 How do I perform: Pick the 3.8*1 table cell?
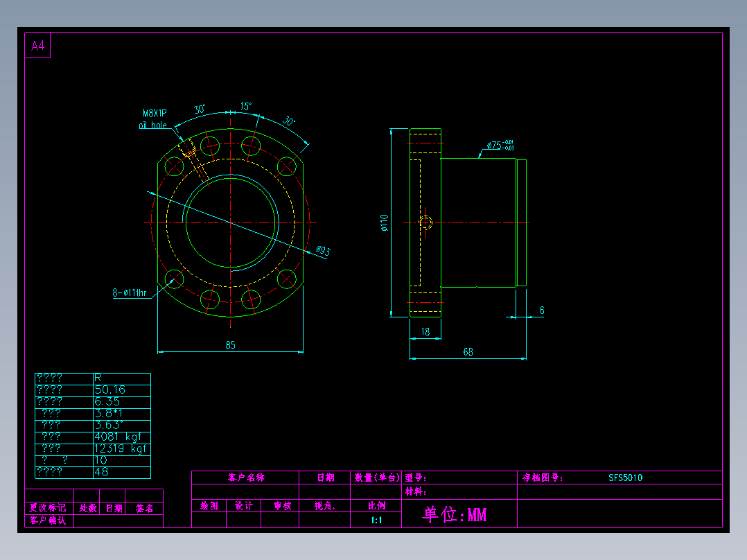tap(109, 413)
